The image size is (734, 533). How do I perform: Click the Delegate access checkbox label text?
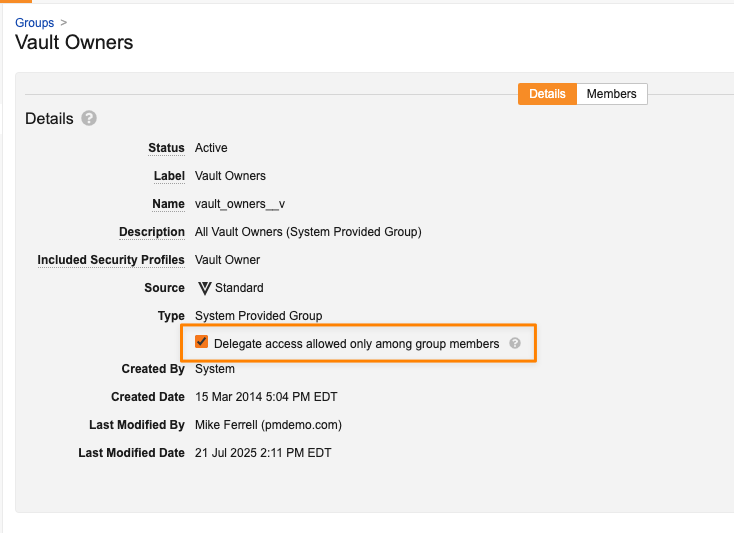[x=356, y=344]
